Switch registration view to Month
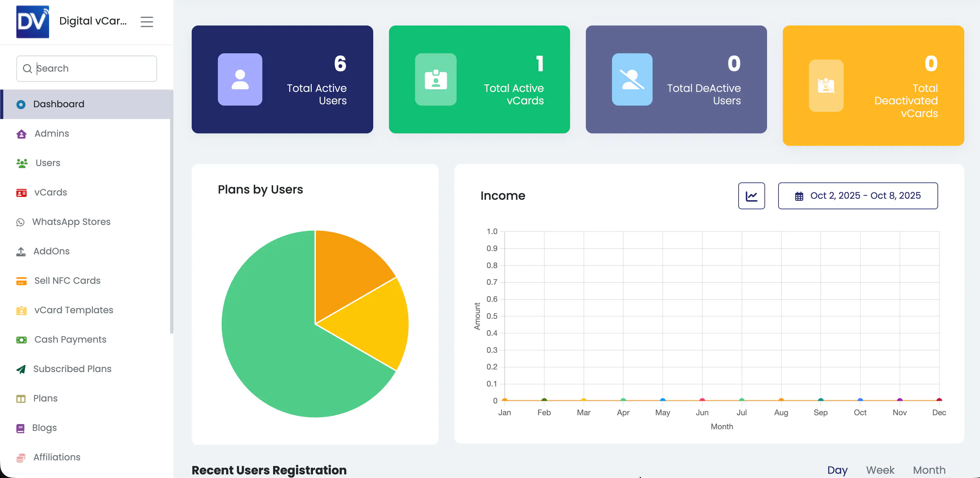 (929, 469)
